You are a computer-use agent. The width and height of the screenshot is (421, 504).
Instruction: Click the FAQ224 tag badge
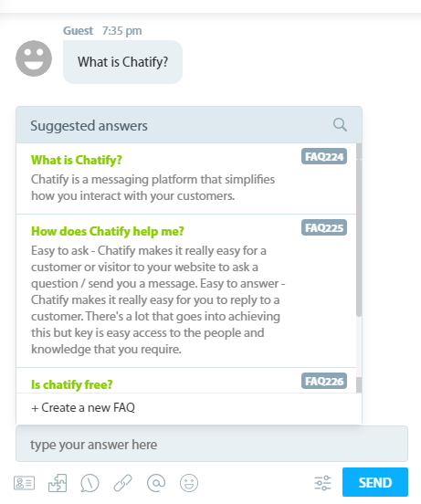pyautogui.click(x=324, y=156)
